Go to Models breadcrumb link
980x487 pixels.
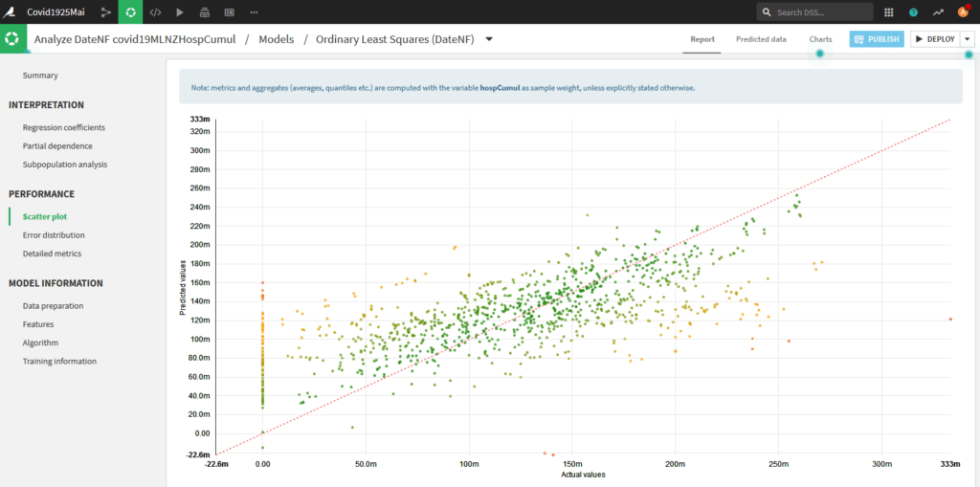[x=276, y=39]
